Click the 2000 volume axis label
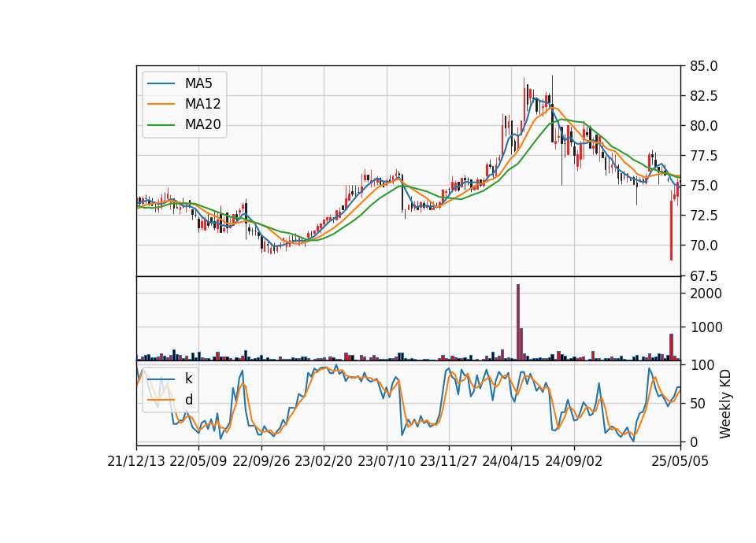This screenshot has width=756, height=543. click(706, 294)
